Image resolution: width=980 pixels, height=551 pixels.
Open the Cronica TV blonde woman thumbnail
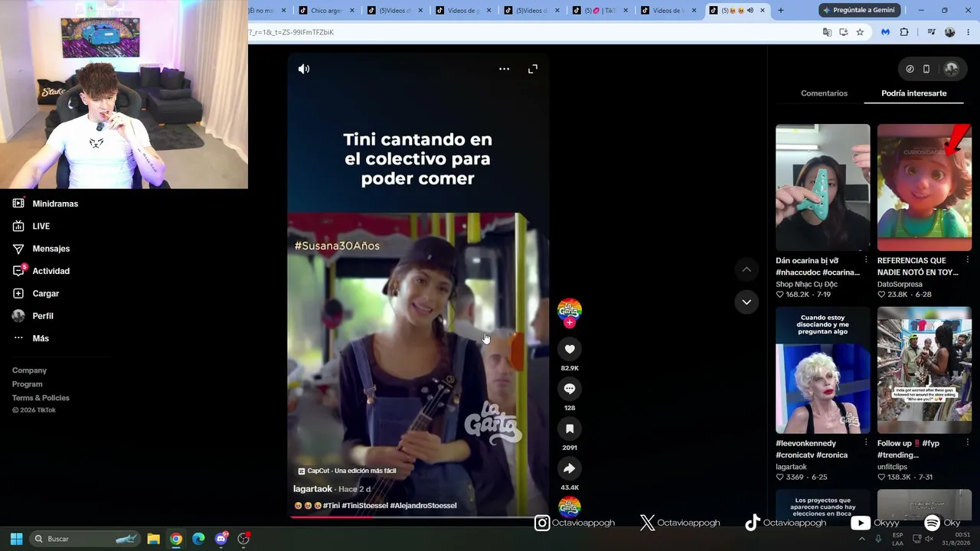[x=823, y=370]
